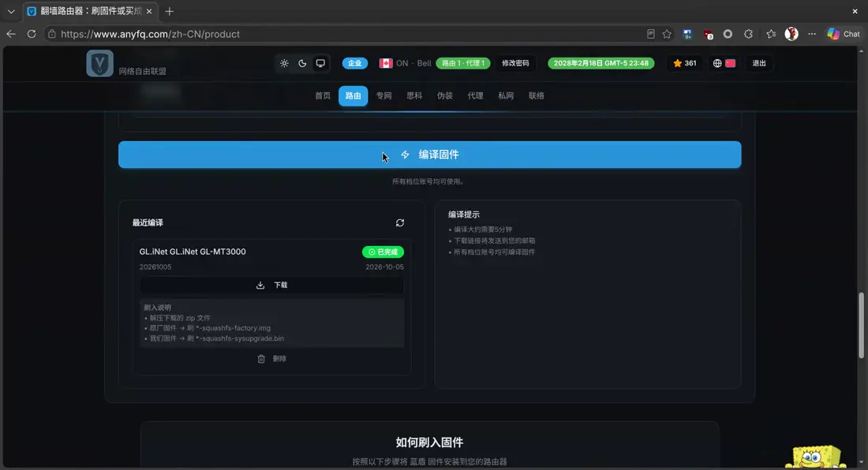Refresh the recent builds list
The height and width of the screenshot is (470, 868).
400,223
